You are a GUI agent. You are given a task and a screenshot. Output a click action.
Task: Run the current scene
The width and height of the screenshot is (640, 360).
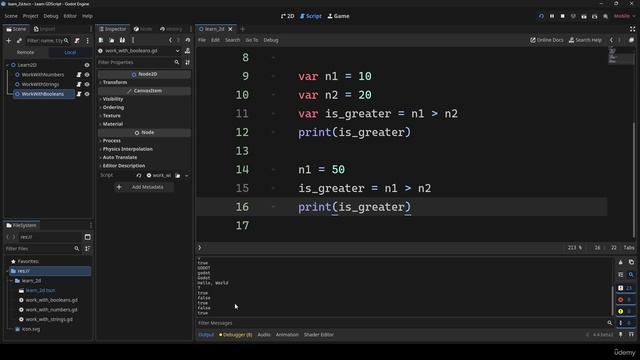pos(584,16)
